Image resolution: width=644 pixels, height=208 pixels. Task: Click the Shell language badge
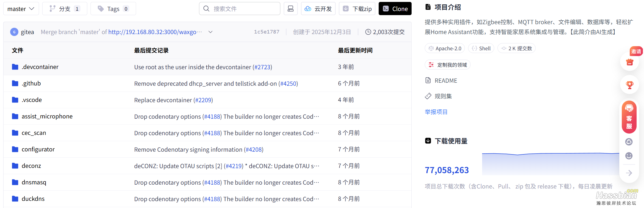point(481,48)
